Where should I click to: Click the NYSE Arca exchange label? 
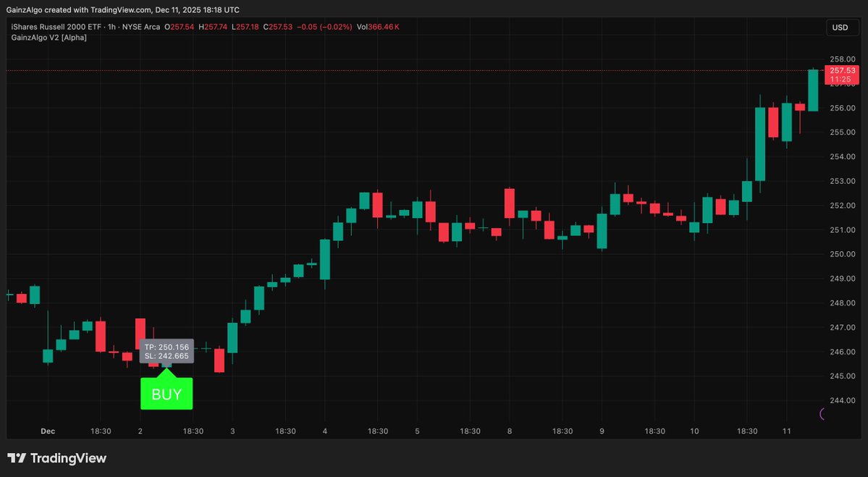[x=143, y=26]
